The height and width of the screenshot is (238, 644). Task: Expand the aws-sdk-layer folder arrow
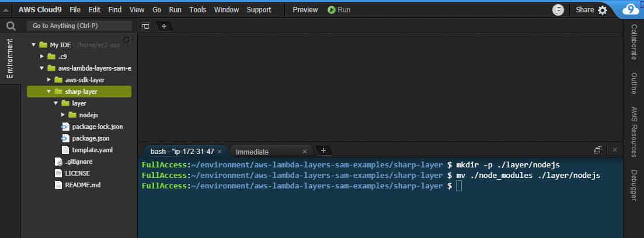(x=49, y=79)
